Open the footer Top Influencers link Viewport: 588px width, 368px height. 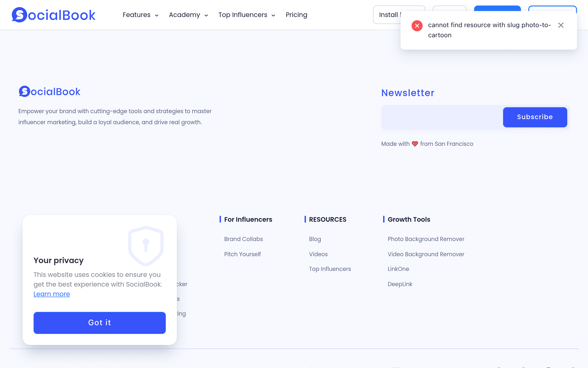pyautogui.click(x=330, y=269)
